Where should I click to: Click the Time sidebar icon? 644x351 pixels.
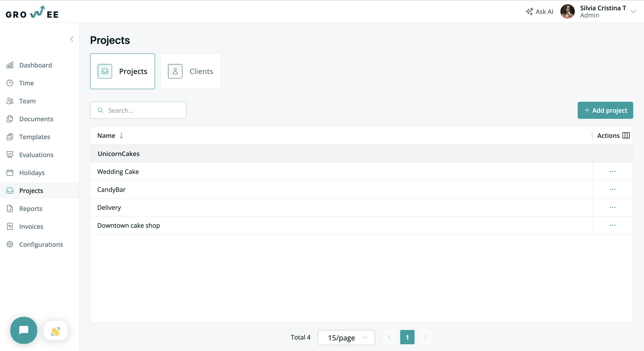(11, 82)
